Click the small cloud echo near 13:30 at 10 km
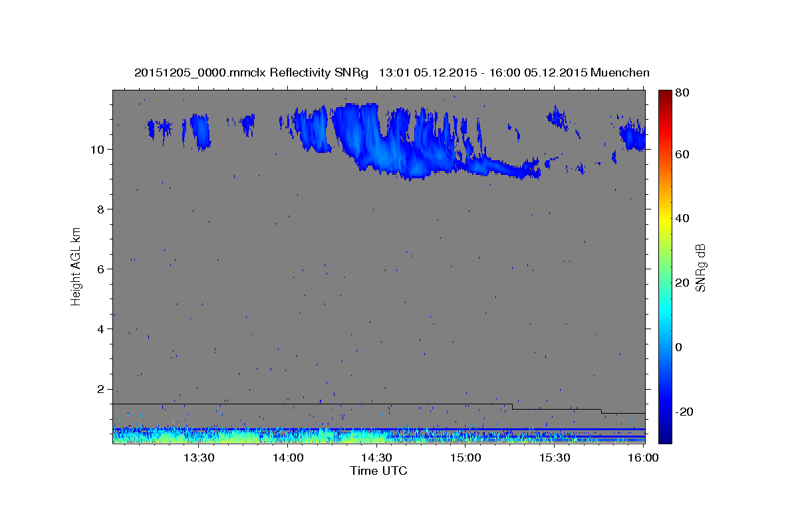 (x=199, y=131)
